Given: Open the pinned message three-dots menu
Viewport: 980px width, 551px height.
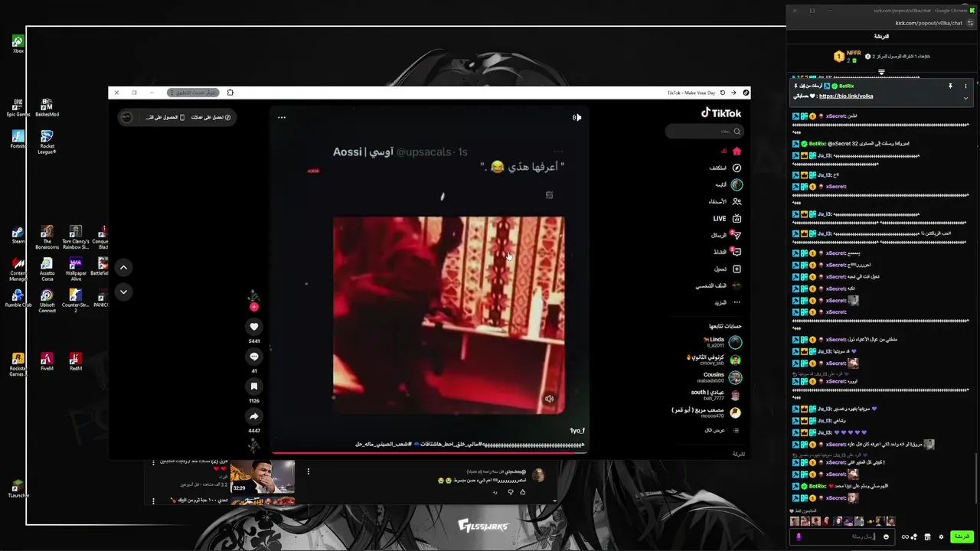Looking at the screenshot, I should click(x=965, y=86).
